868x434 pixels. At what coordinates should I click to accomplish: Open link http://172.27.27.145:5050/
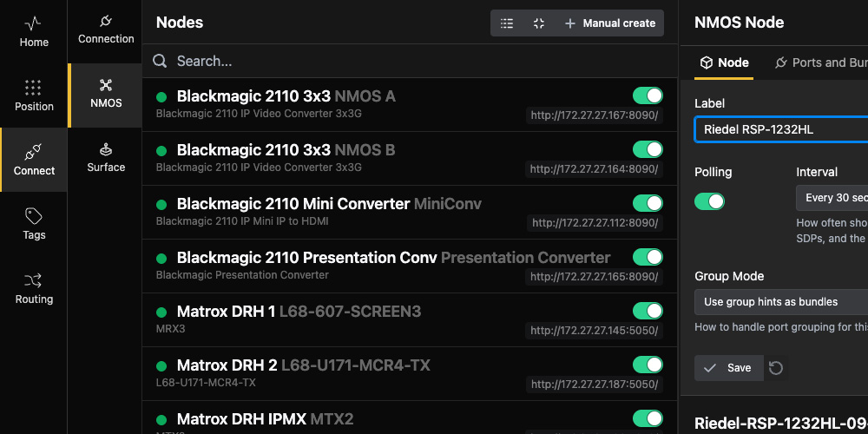594,331
